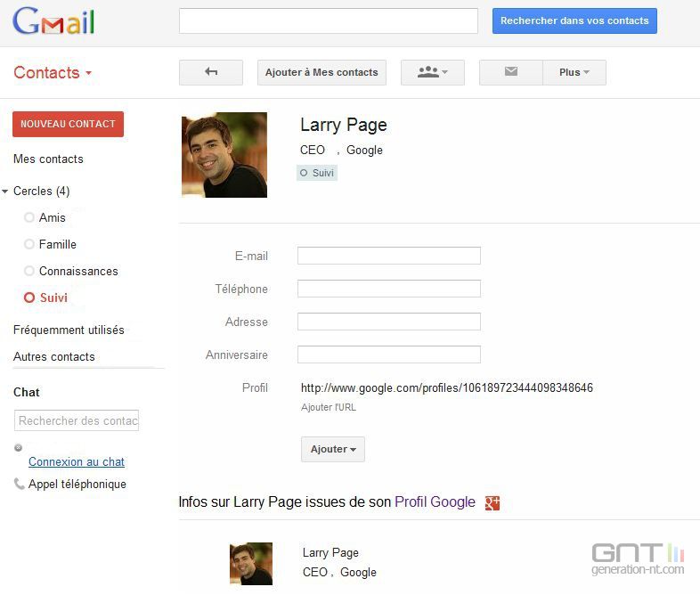The image size is (700, 595).
Task: Select the Amis circle
Action: pos(53,218)
